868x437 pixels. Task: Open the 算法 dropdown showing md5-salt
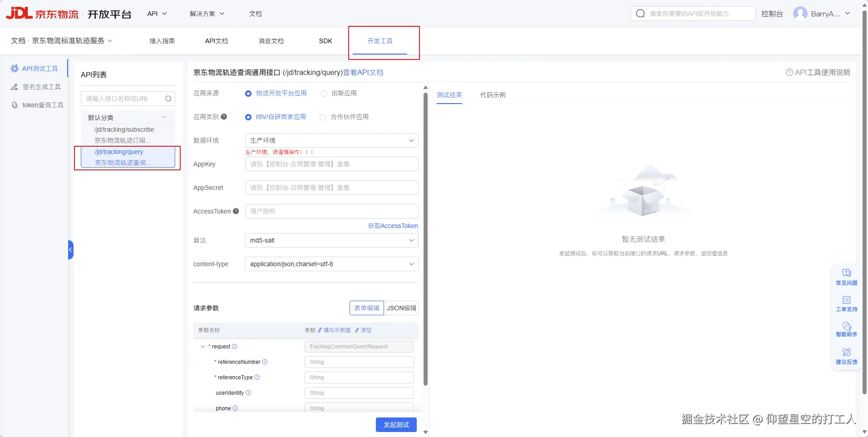pos(331,240)
